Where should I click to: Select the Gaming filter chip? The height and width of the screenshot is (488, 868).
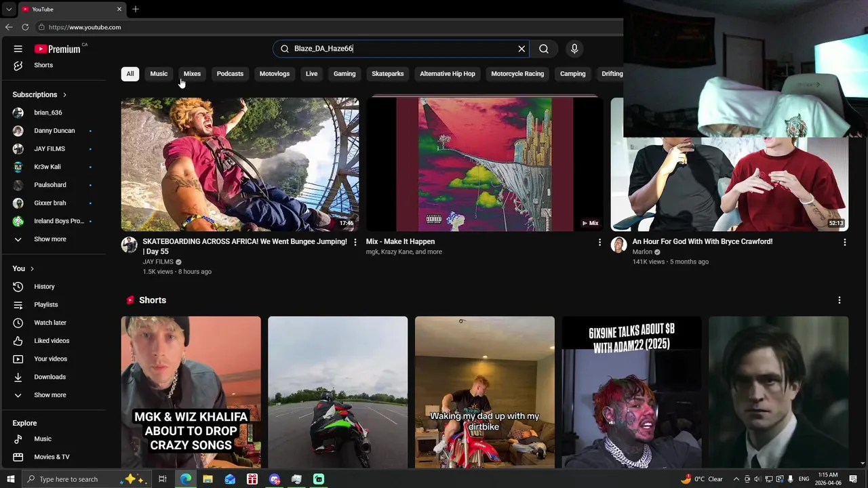(344, 74)
